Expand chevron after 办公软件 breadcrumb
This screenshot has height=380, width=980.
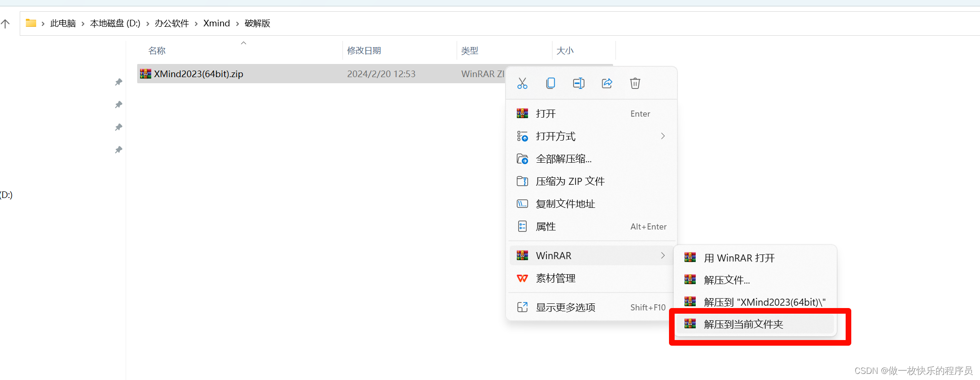196,24
